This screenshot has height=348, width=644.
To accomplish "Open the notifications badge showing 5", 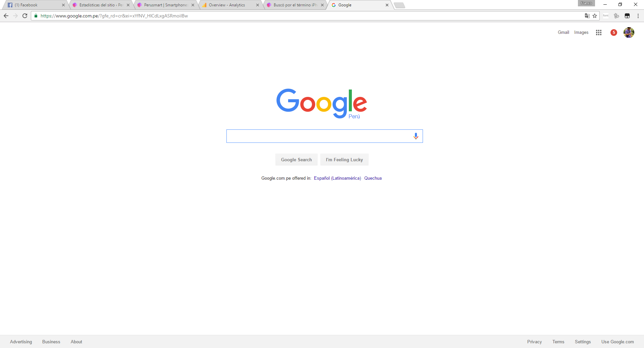I will (614, 33).
